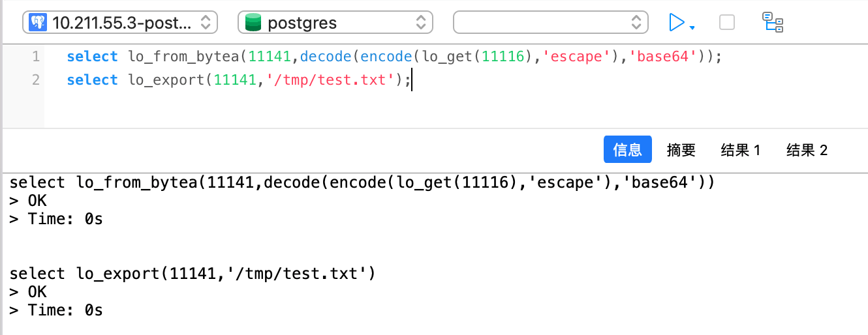Click the lo_export message in output log
Viewport: 868px width, 335px height.
pos(193,274)
